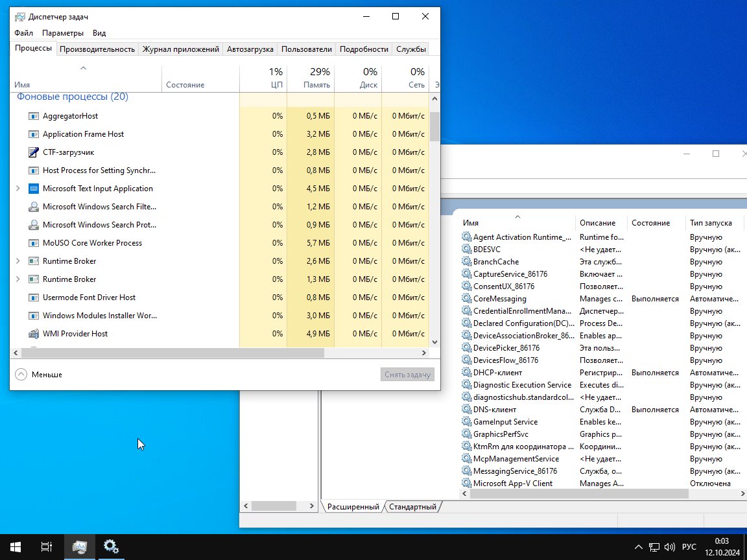
Task: Show hidden system tray icons
Action: coord(639,547)
